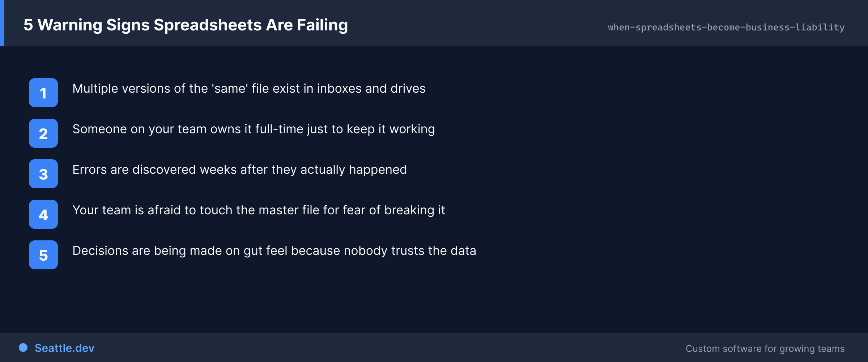The image size is (868, 362).
Task: Click the '5 Warning Signs Spreadsheets Are Failing' title
Action: [186, 25]
